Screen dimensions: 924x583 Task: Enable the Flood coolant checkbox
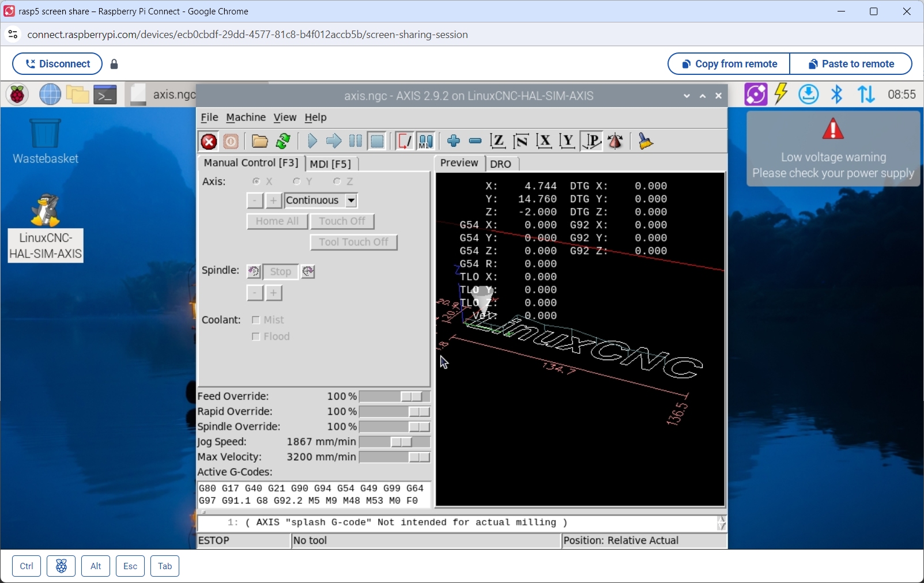256,337
